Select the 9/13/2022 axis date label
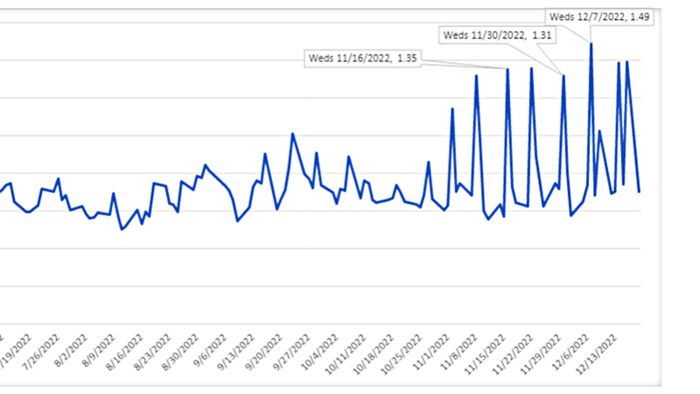Viewport: 700px width, 394px height. click(236, 352)
